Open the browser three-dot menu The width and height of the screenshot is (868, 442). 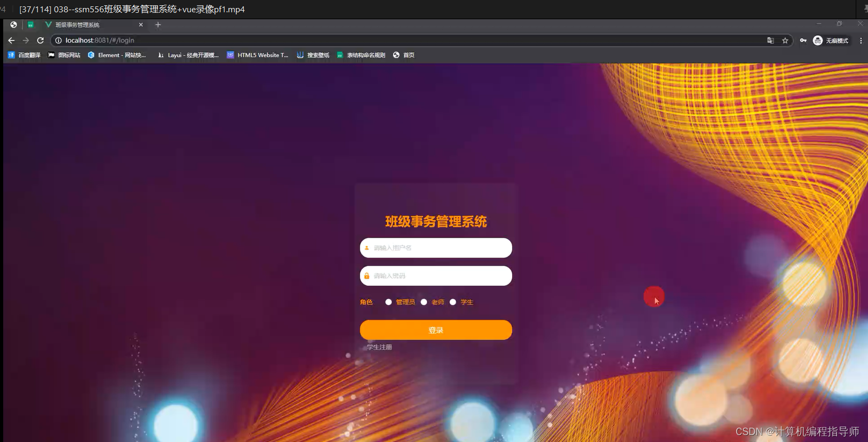click(x=861, y=41)
